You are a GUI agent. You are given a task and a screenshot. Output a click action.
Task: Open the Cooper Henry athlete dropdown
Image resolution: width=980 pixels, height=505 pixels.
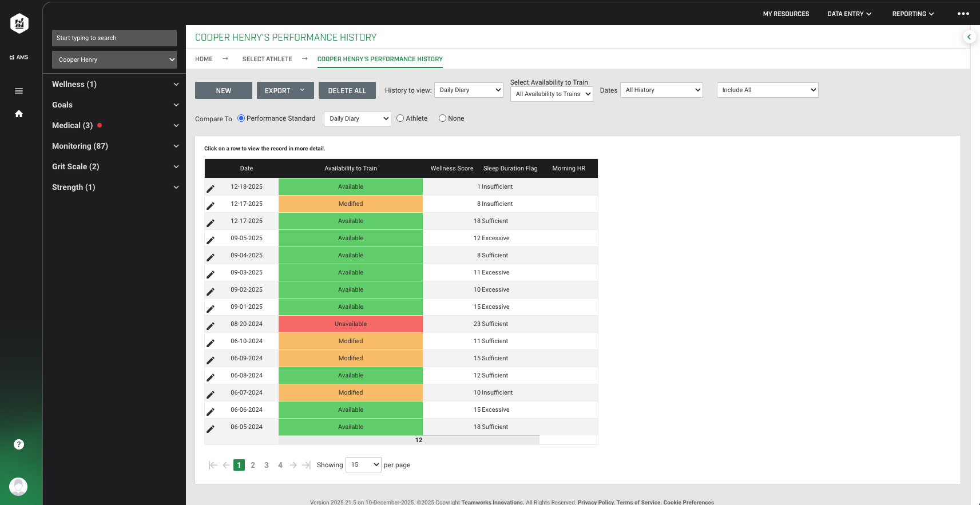click(114, 59)
